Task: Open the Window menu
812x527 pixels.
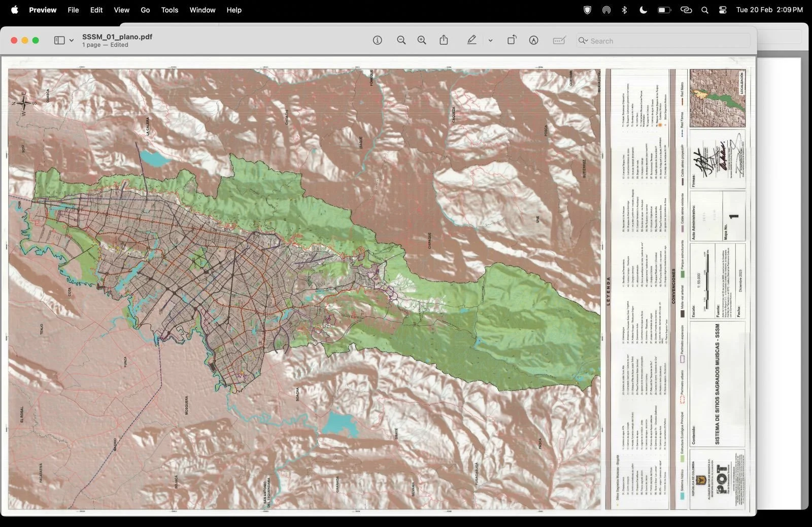Action: click(202, 10)
